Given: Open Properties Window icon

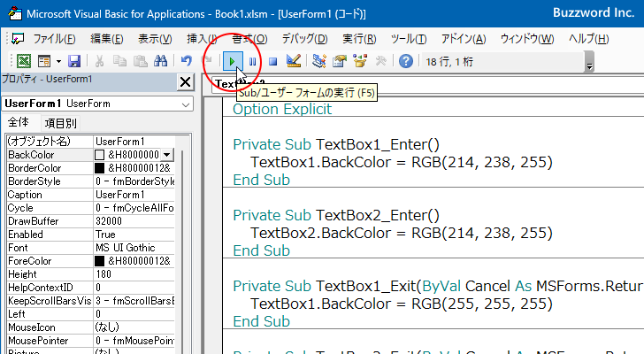Looking at the screenshot, I should (340, 62).
